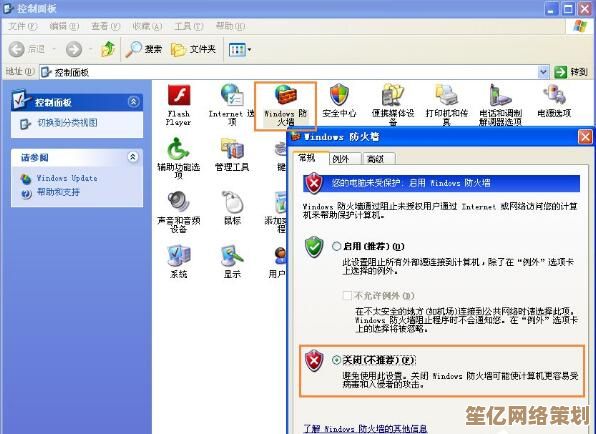
Task: Open the View (查看) menu
Action: coord(106,26)
